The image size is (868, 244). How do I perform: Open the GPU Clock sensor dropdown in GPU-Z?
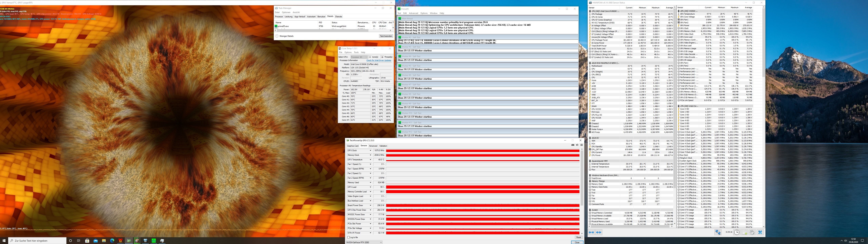coord(371,150)
